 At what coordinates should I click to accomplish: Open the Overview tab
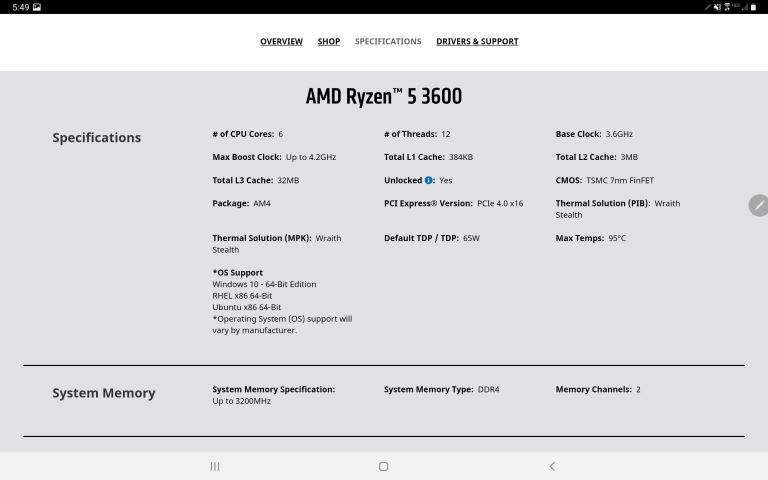[x=281, y=42]
